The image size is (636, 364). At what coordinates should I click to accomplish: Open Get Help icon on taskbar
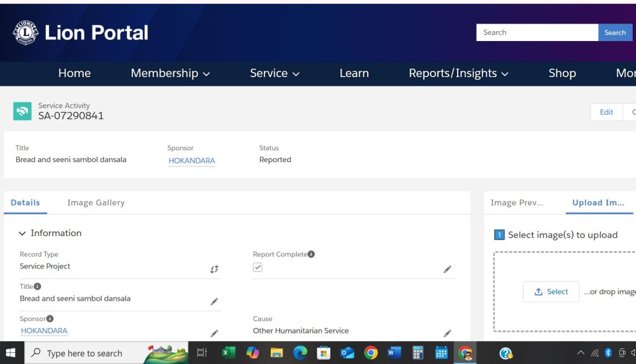(506, 353)
